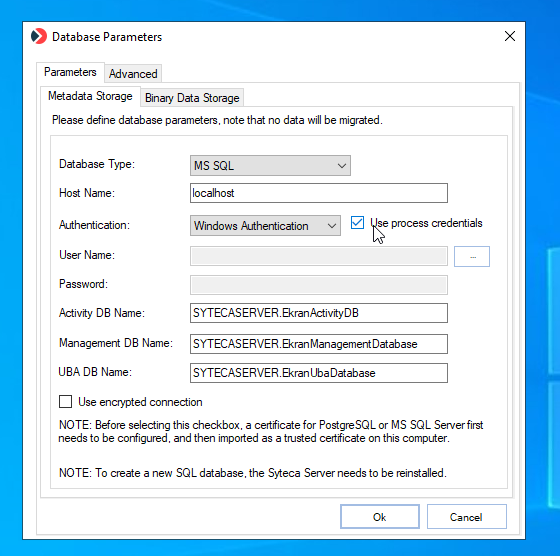
Task: Click the Management DB Name field
Action: coord(319,344)
